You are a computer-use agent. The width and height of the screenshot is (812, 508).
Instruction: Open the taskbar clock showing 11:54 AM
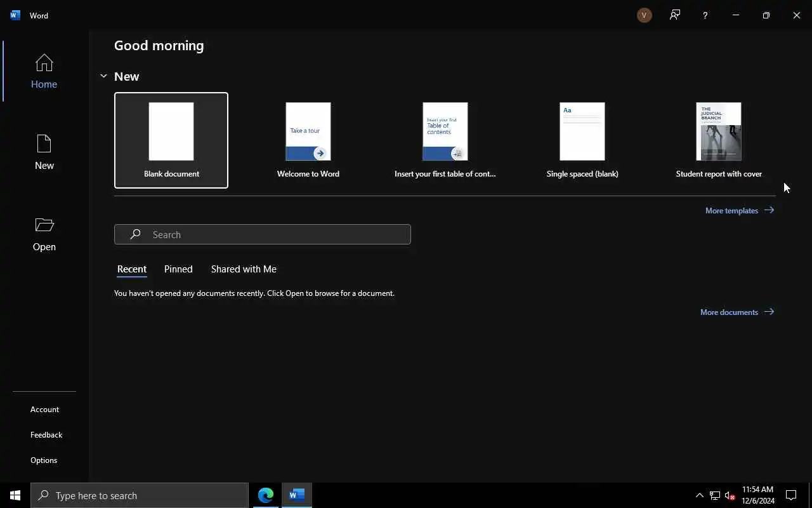[758, 495]
